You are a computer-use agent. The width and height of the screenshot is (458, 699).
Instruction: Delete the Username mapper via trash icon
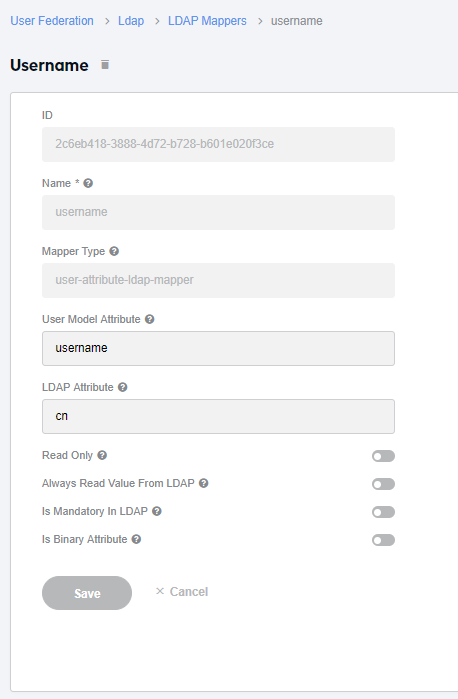(x=105, y=65)
